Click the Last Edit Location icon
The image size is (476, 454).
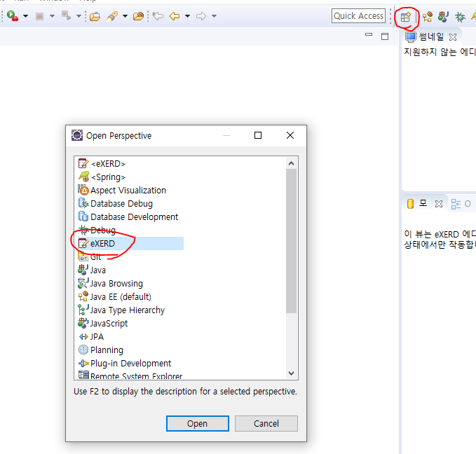point(158,16)
